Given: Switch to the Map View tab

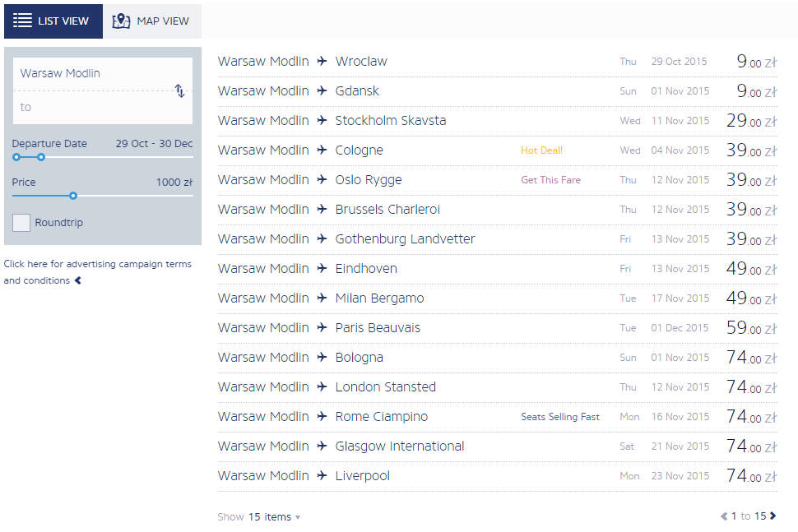Looking at the screenshot, I should tap(152, 21).
